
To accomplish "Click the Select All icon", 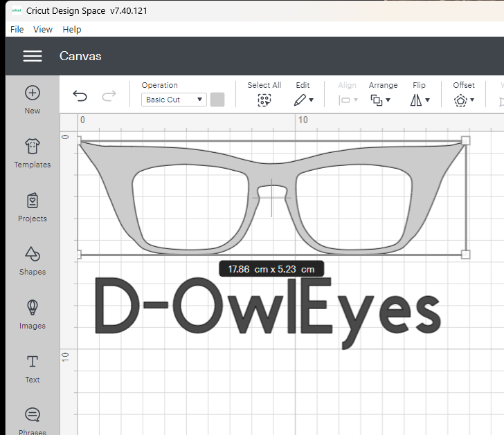I will click(x=264, y=100).
